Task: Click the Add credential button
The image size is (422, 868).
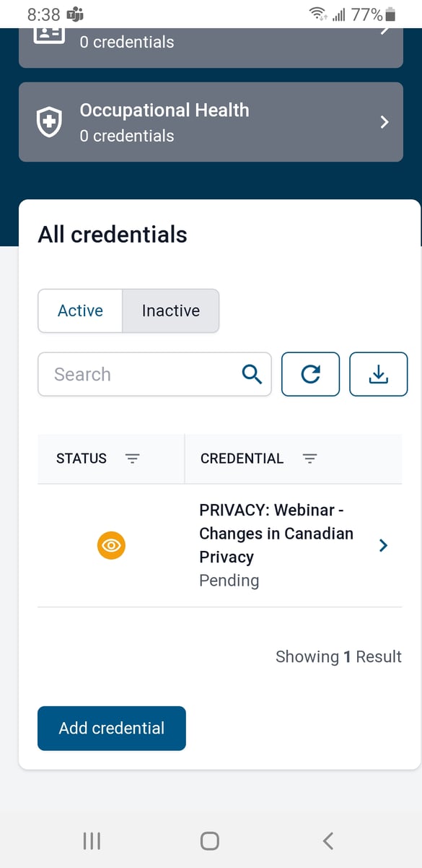Action: 111,728
